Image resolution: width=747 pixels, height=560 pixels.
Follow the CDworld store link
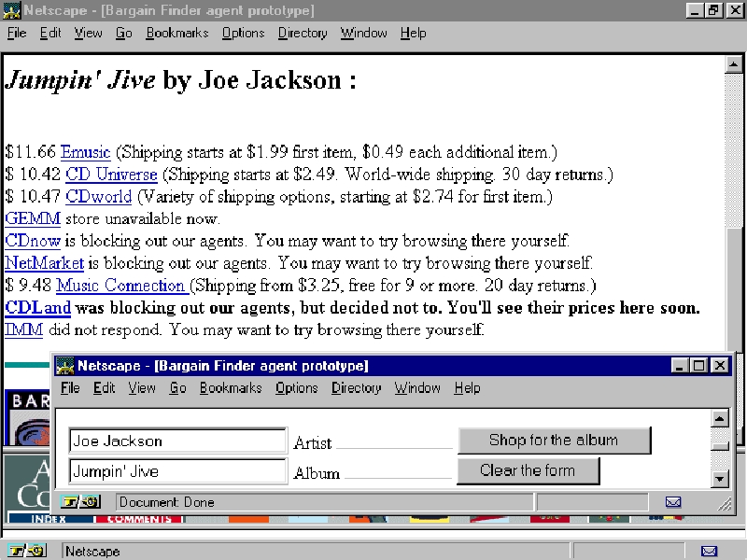point(99,197)
